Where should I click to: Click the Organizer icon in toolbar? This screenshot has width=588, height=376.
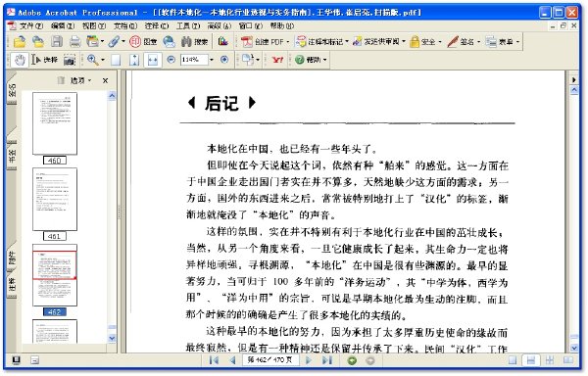(93, 41)
